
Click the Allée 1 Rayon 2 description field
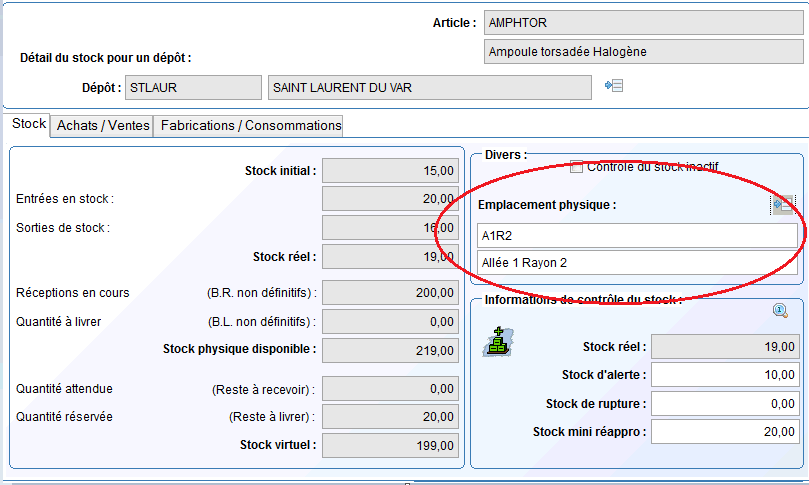[637, 263]
